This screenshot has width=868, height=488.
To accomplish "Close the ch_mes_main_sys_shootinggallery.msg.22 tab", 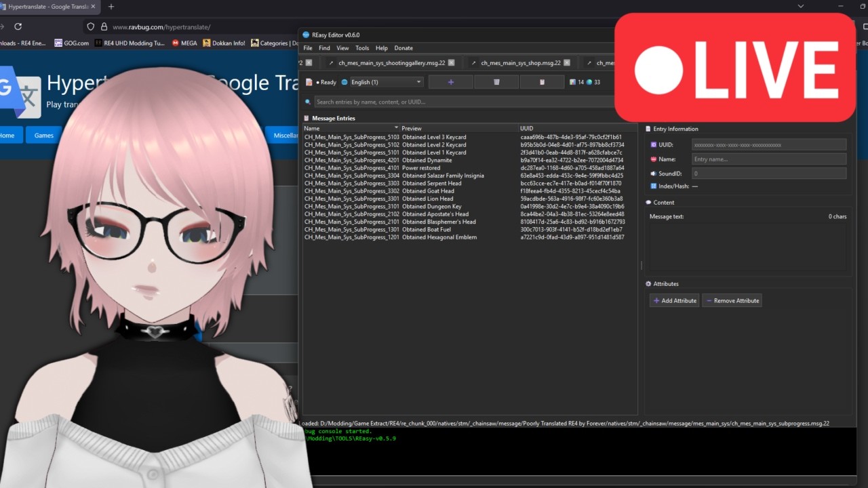I will point(452,62).
